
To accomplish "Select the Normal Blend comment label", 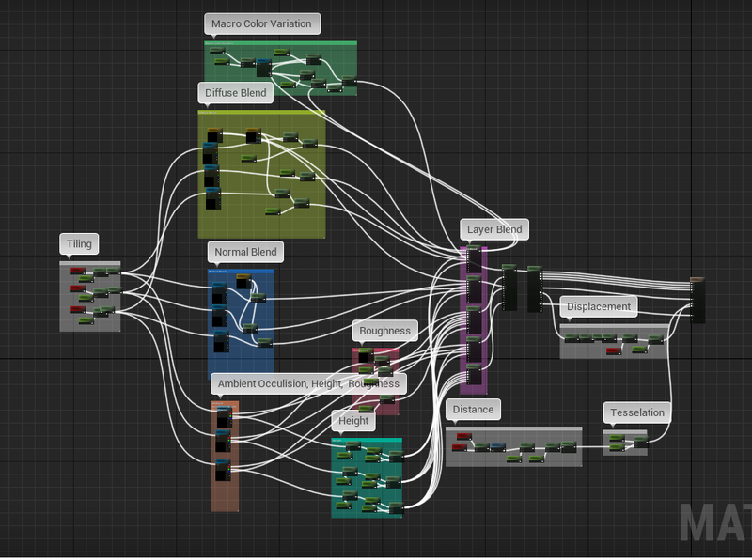I will tap(245, 252).
